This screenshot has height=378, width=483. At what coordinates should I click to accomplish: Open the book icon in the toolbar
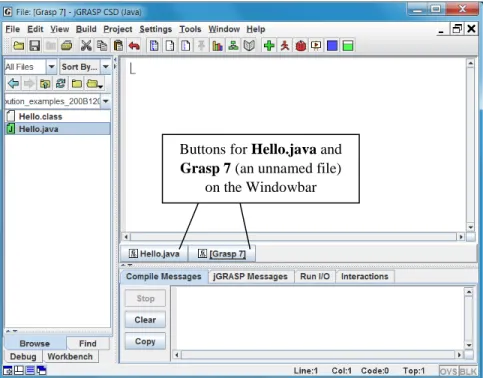[249, 45]
